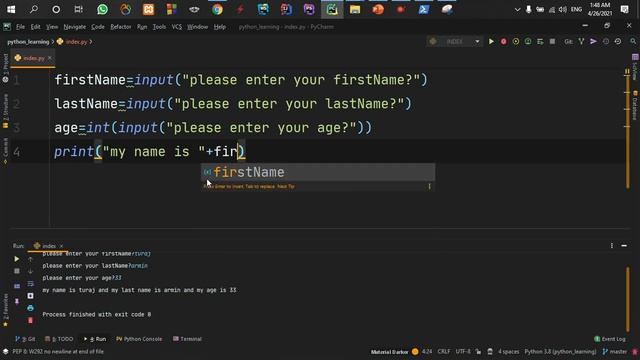The image size is (640, 360).
Task: Open the Event Log
Action: click(610, 339)
